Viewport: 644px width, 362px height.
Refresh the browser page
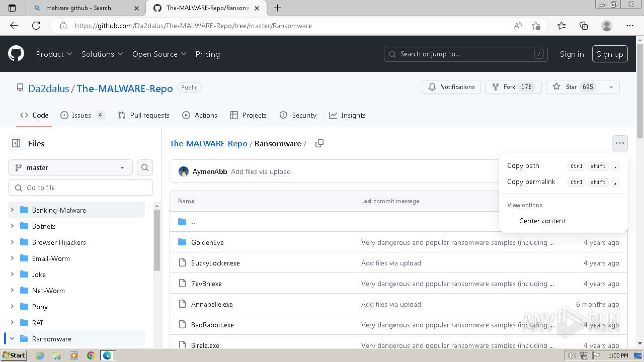tap(36, 26)
